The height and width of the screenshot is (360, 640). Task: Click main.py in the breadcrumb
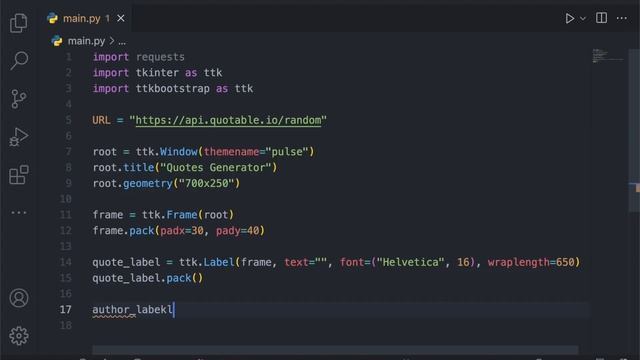click(x=86, y=41)
